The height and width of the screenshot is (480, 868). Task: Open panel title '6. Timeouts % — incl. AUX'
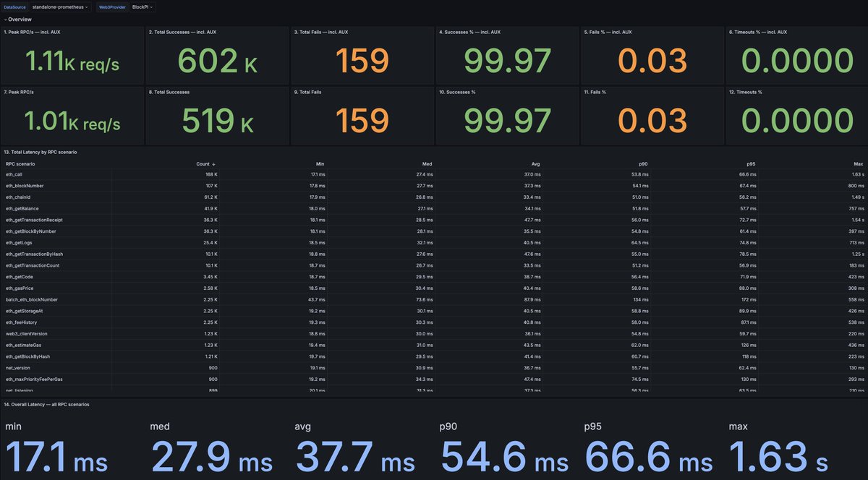(x=757, y=32)
